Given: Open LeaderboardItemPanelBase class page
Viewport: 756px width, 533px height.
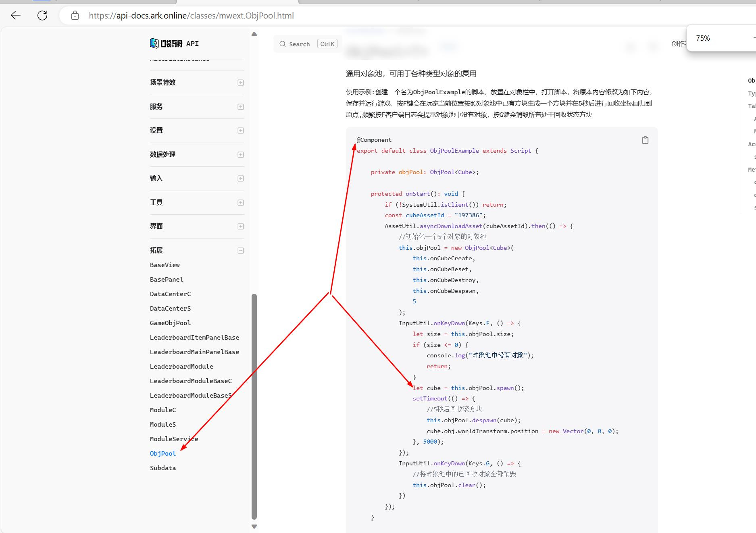Looking at the screenshot, I should click(194, 338).
